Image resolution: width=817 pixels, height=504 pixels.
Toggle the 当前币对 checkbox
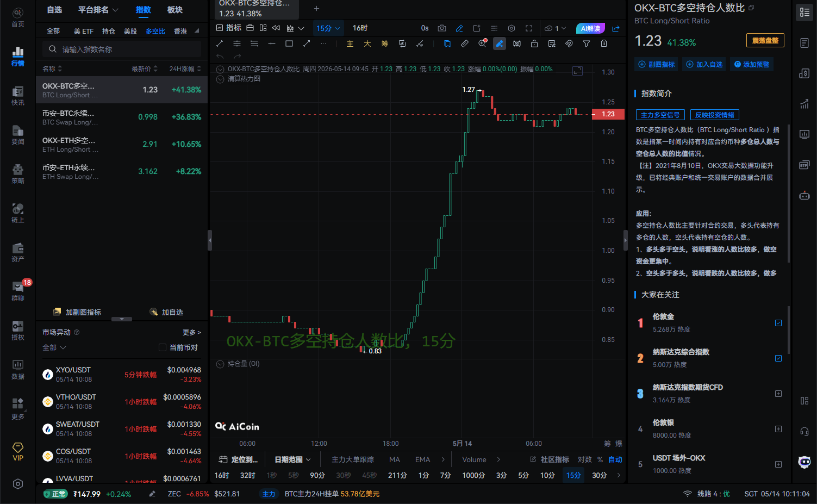[163, 347]
